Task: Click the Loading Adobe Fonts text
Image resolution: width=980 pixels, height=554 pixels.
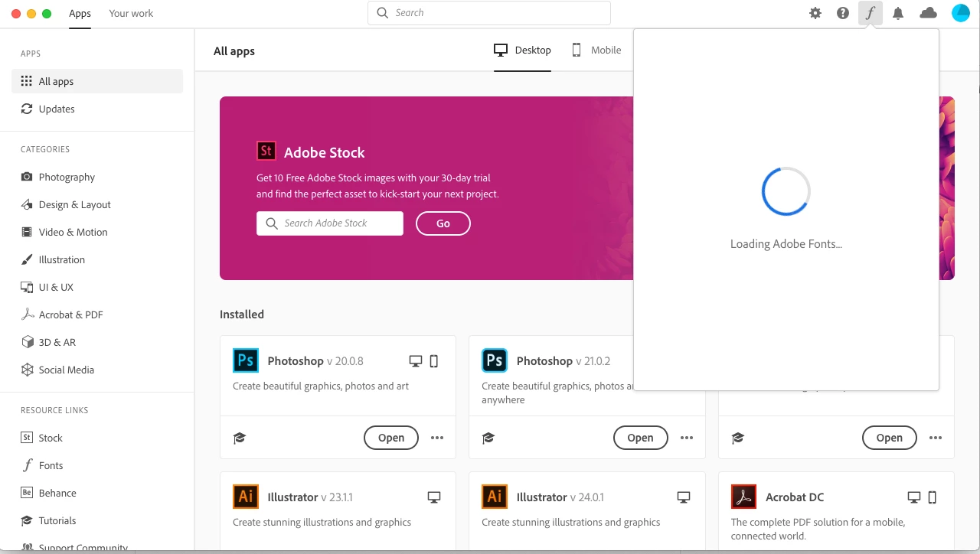Action: click(x=786, y=244)
